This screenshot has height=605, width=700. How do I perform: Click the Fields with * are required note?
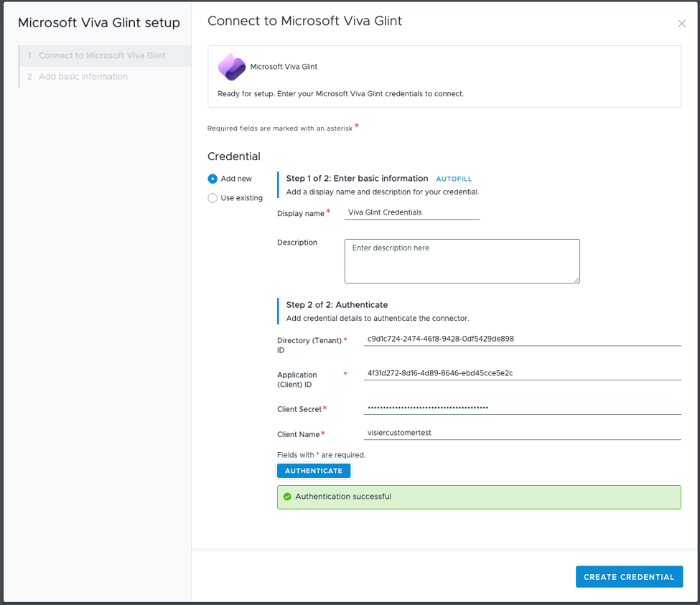(x=321, y=455)
